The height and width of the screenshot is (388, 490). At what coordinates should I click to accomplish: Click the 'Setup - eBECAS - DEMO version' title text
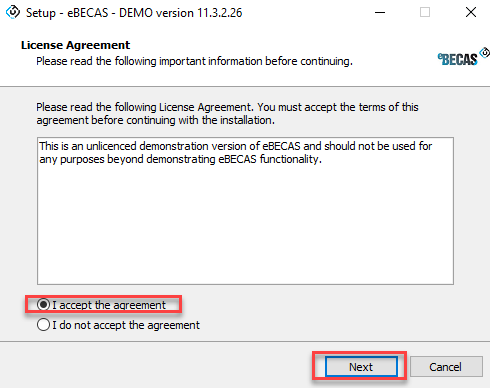(134, 13)
